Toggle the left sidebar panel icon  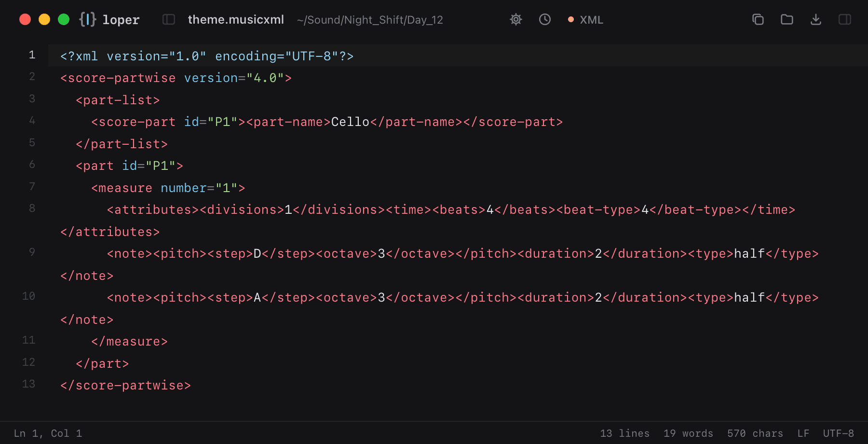(x=169, y=19)
